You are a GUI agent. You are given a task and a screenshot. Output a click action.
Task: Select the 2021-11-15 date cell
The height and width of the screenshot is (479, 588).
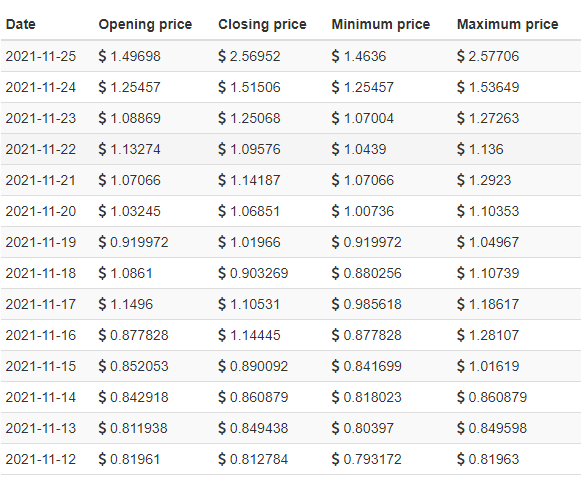[40, 366]
